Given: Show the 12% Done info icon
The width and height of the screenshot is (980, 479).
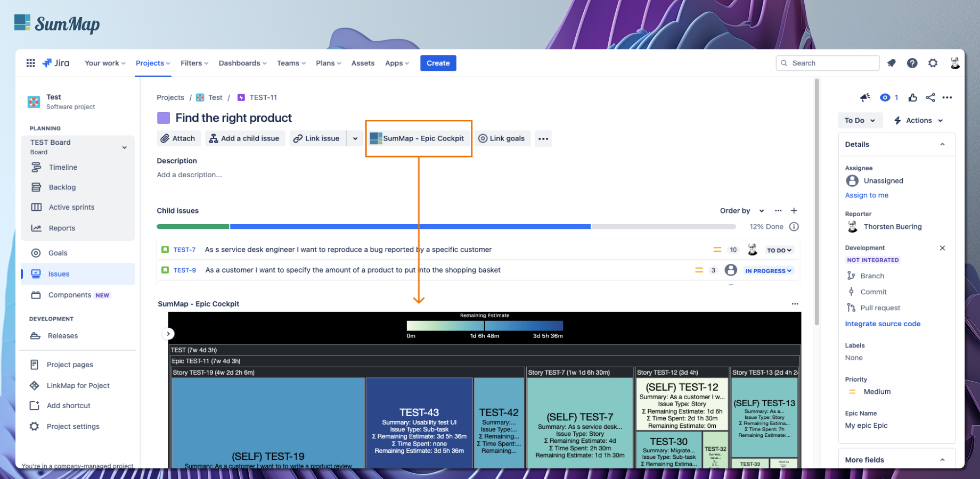Looking at the screenshot, I should pos(794,227).
